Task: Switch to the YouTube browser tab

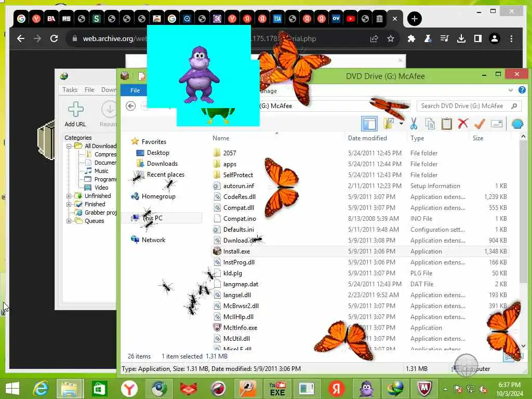Action: [351, 19]
